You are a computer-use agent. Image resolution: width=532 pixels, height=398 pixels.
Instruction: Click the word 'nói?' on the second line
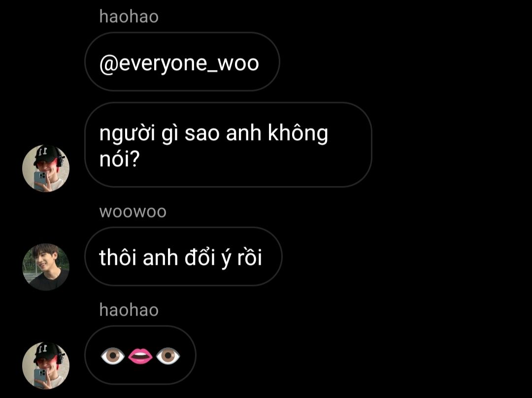[119, 158]
